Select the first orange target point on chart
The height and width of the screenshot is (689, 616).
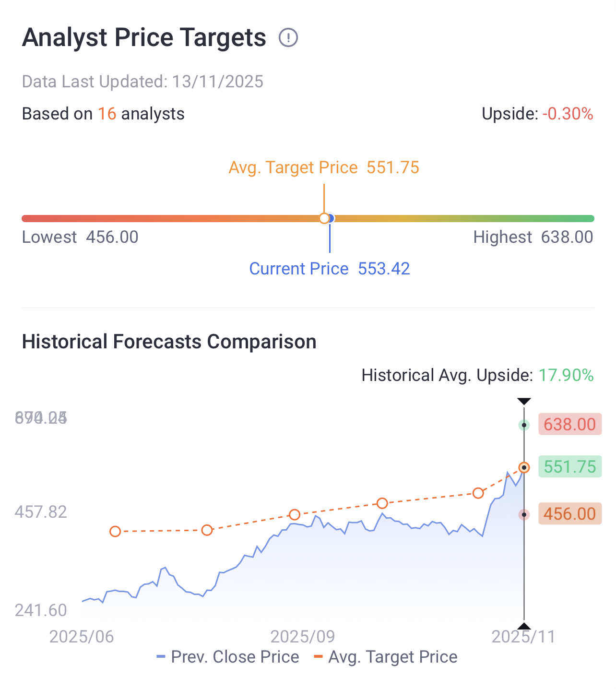point(115,531)
